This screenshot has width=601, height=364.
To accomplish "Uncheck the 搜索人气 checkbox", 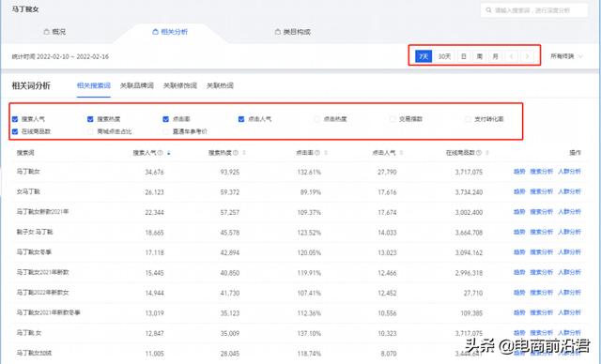I will click(15, 119).
